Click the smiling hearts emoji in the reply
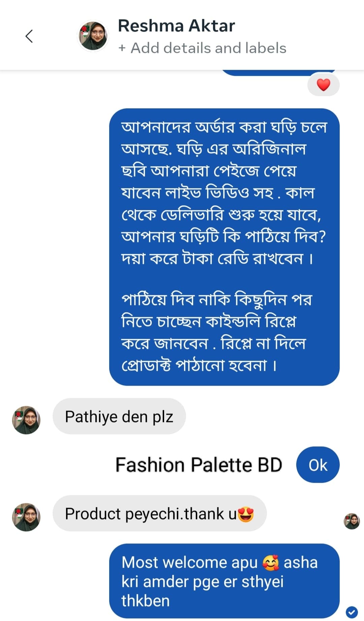This screenshot has width=364, height=621. (270, 563)
